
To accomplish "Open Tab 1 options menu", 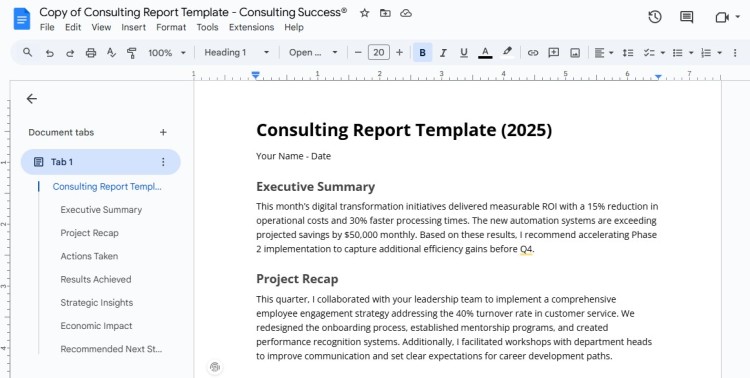I will tap(163, 162).
